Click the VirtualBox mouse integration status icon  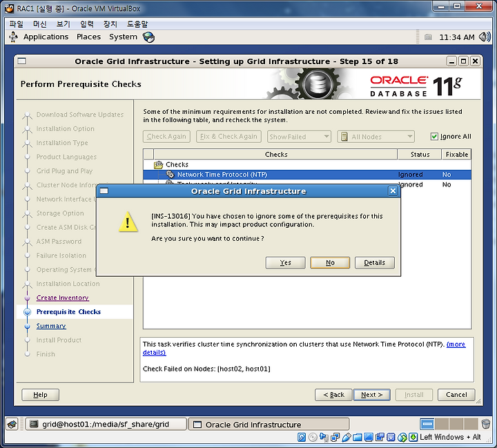pos(402,438)
